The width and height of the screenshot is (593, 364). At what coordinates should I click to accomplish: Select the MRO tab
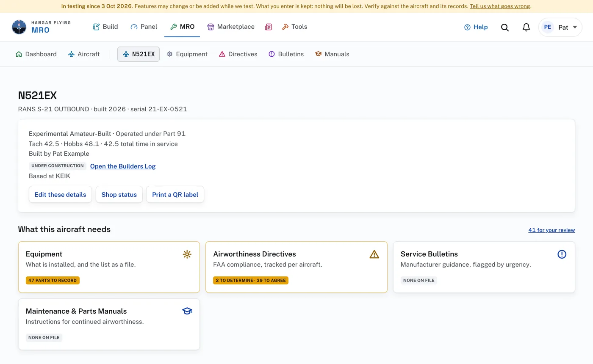pyautogui.click(x=182, y=27)
